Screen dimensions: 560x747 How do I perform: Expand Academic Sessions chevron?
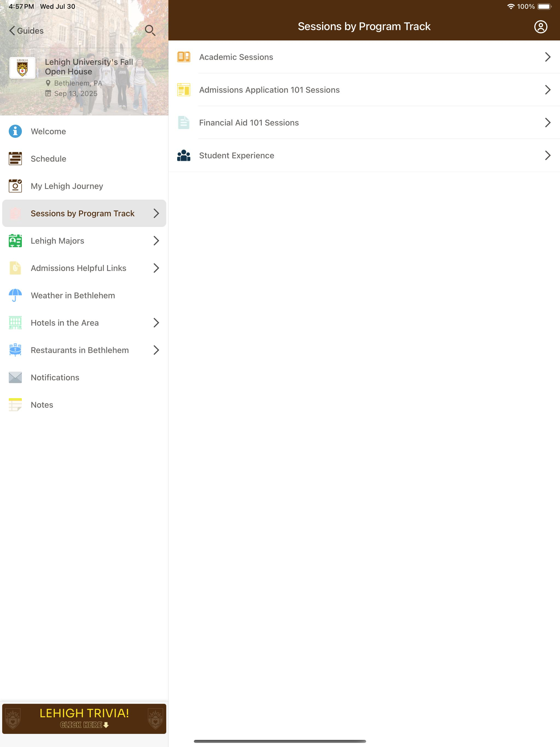(547, 57)
